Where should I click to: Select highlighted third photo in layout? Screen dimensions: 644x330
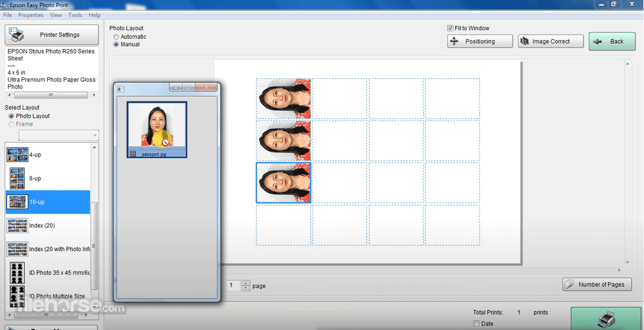[x=283, y=183]
